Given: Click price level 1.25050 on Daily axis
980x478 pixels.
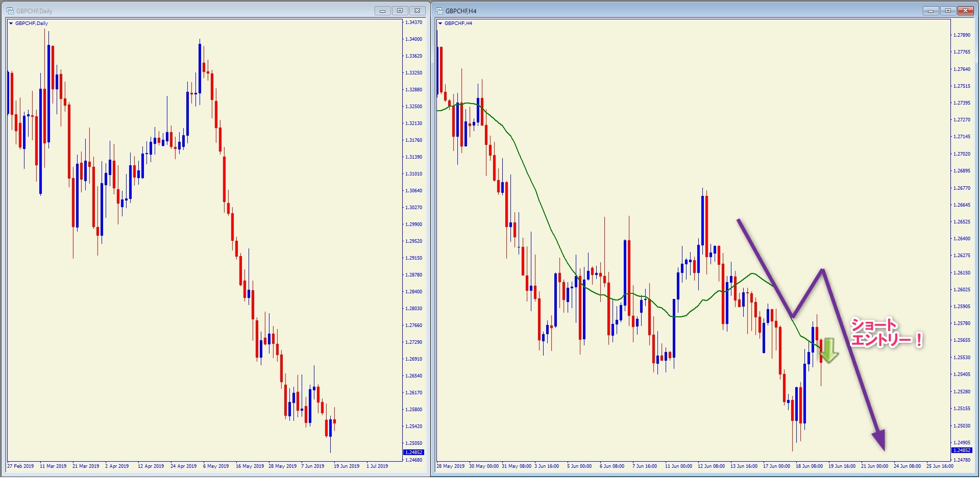Looking at the screenshot, I should [x=413, y=443].
